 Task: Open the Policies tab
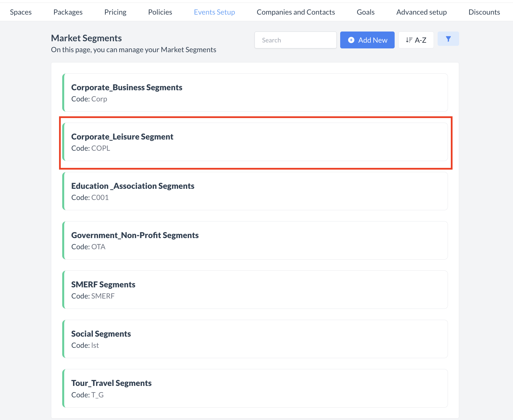[x=160, y=12]
